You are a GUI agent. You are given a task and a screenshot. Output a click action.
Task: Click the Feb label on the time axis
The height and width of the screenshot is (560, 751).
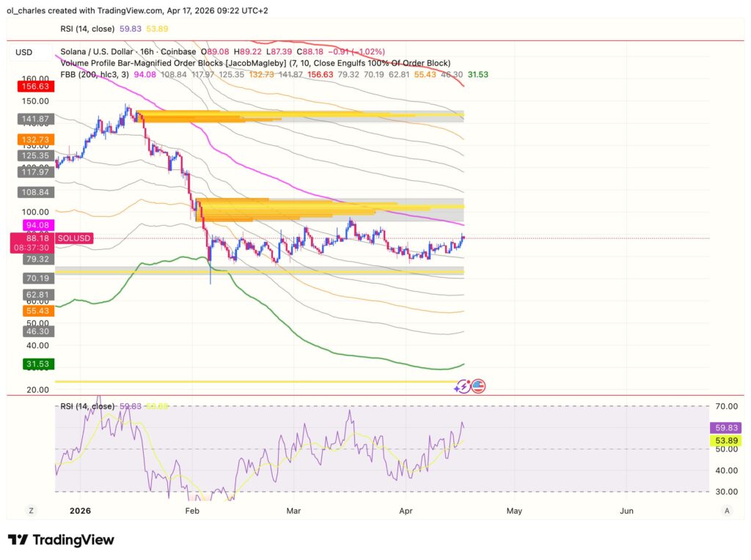coord(191,511)
